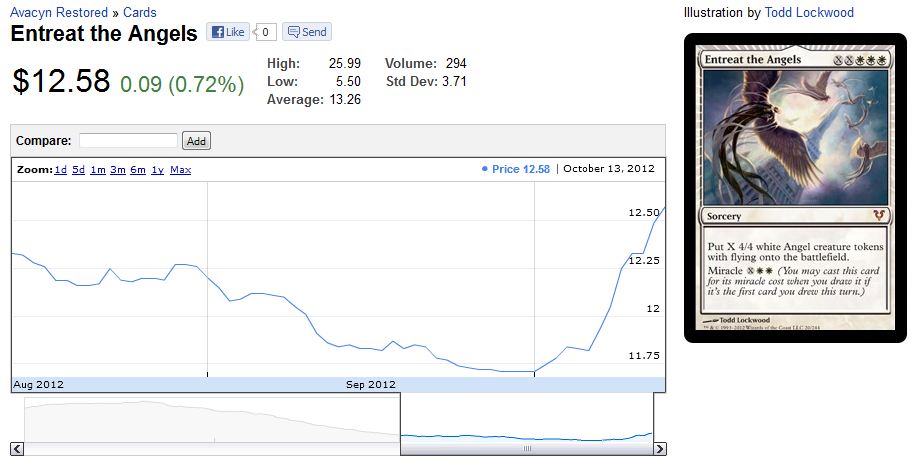Click the Compare text input field
The width and height of the screenshot is (916, 471).
point(128,141)
